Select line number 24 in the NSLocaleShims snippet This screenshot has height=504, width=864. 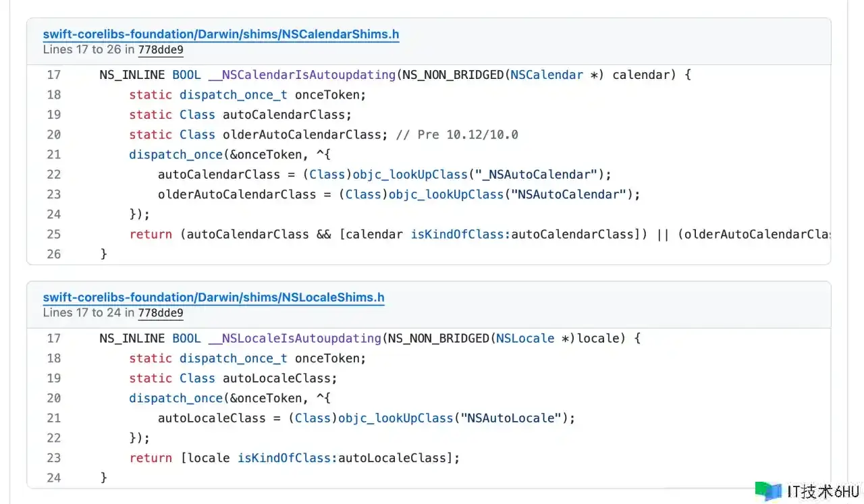[54, 478]
